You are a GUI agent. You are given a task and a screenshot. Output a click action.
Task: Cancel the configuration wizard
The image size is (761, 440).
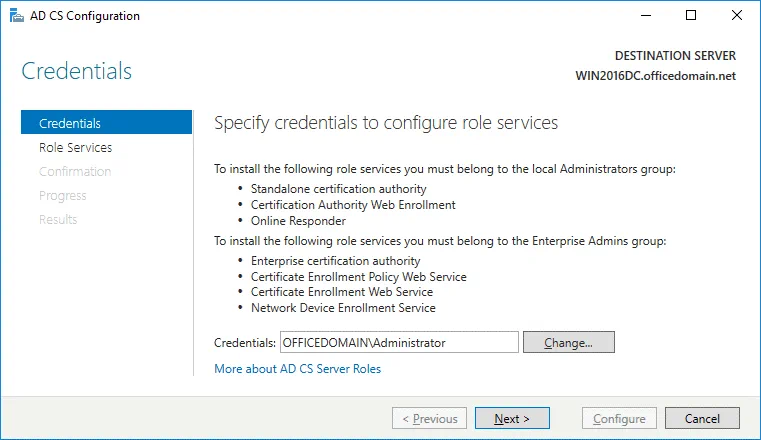pyautogui.click(x=702, y=419)
